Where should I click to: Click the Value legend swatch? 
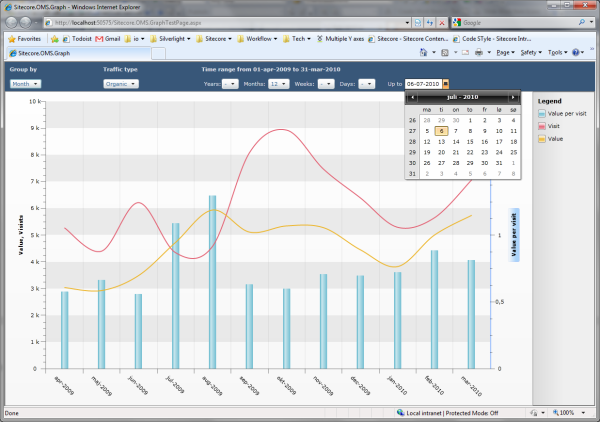[542, 139]
